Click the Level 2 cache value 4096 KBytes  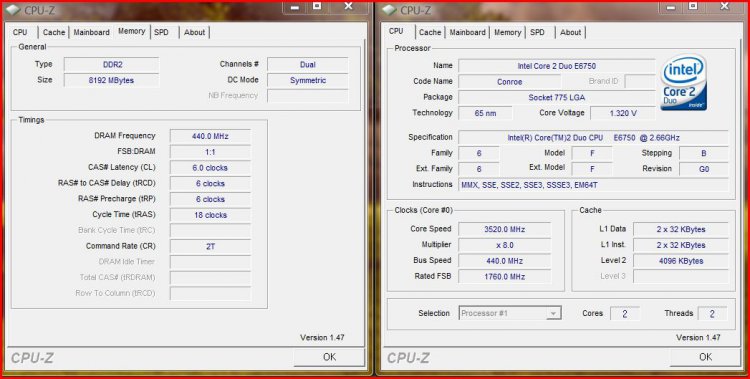point(681,261)
